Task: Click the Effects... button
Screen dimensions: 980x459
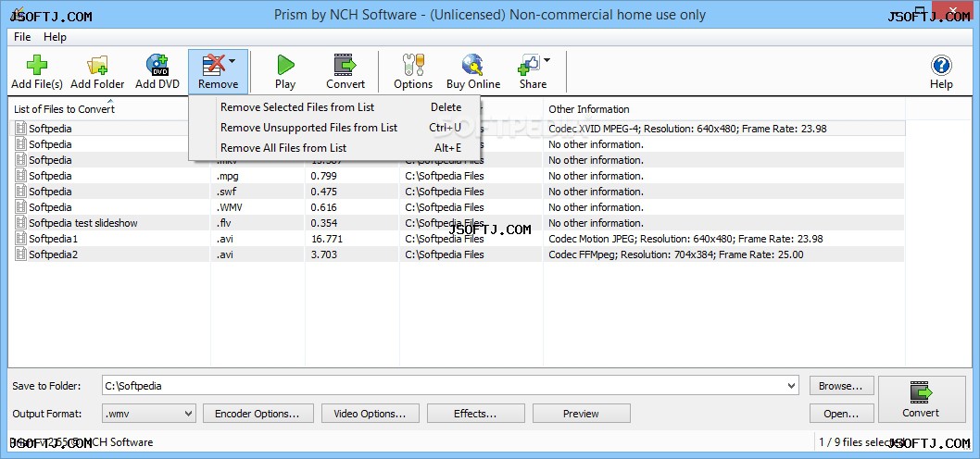Action: pyautogui.click(x=475, y=414)
